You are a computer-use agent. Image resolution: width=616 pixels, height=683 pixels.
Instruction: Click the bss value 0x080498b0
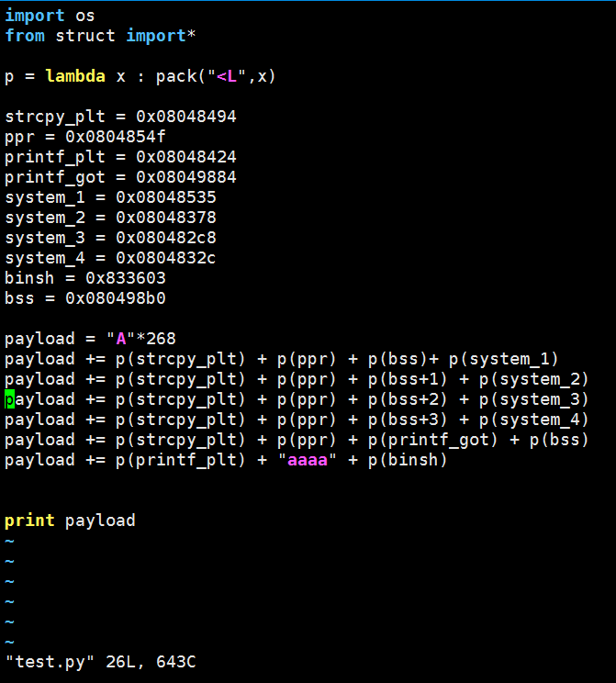pyautogui.click(x=116, y=298)
